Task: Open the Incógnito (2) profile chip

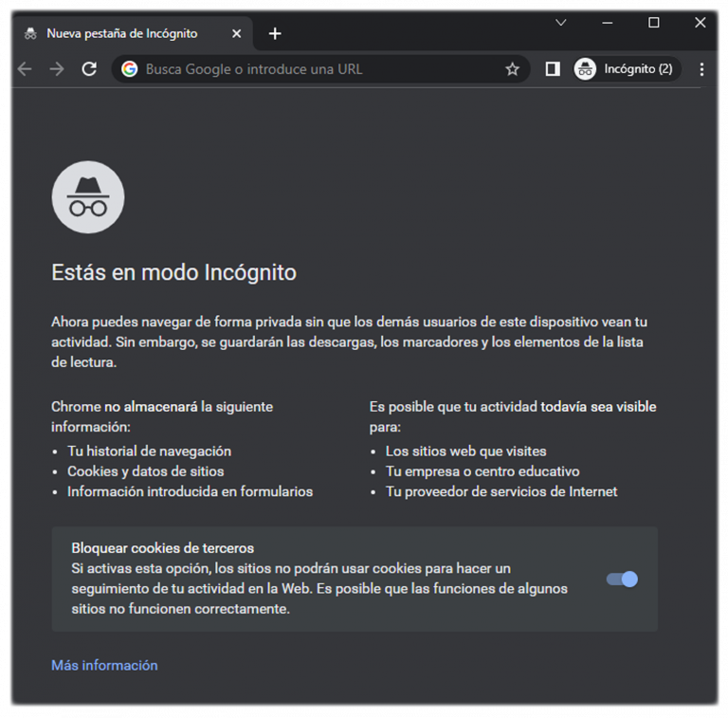Action: [x=628, y=69]
